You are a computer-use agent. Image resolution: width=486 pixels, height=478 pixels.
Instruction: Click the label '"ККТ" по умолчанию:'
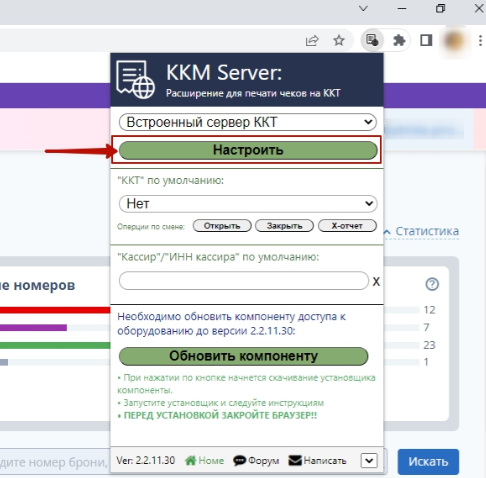[171, 181]
